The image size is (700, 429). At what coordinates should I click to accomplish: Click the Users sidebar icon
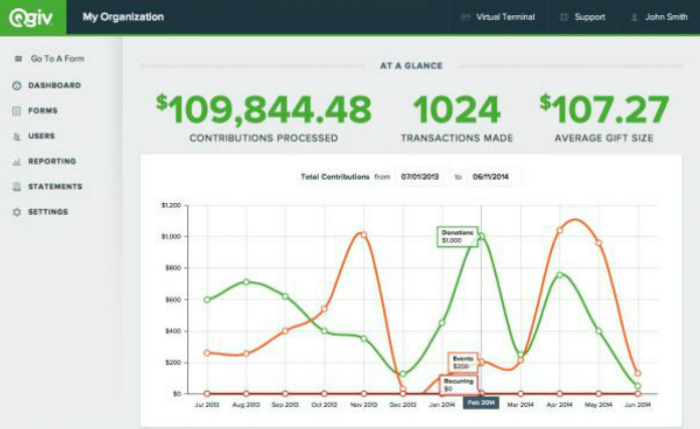point(16,136)
